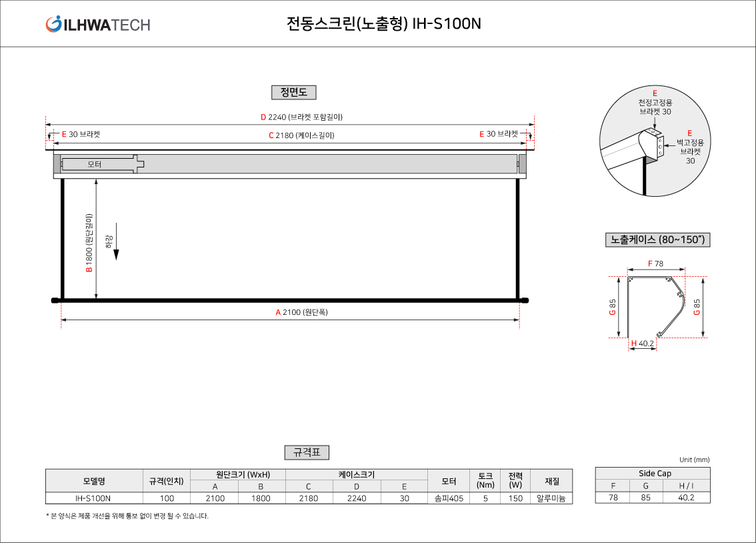Image resolution: width=756 pixels, height=543 pixels.
Task: Click the 모터 motor box in drawing
Action: tap(100, 163)
